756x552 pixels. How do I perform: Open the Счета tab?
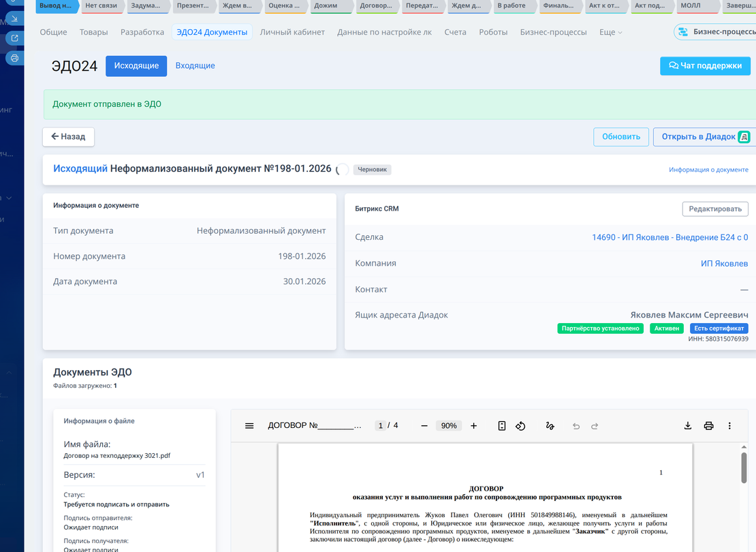[x=455, y=32]
